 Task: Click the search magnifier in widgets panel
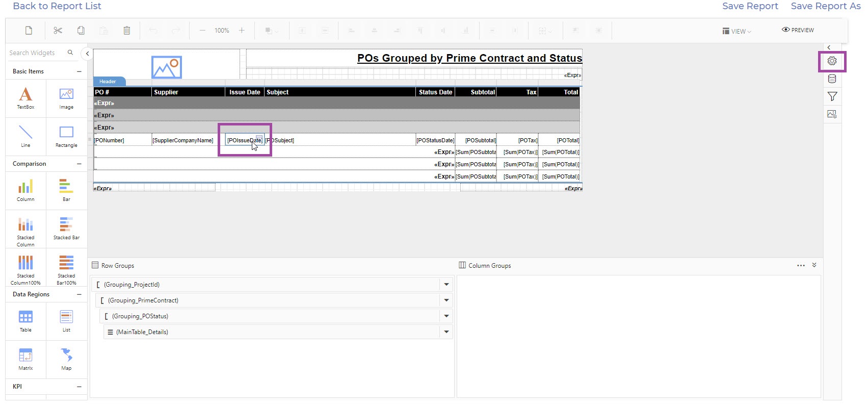(x=70, y=53)
